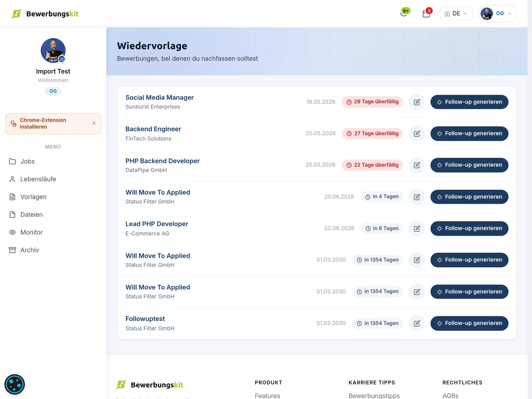532x399 pixels.
Task: Generate follow-up for PHP Backend Developer
Action: [469, 165]
